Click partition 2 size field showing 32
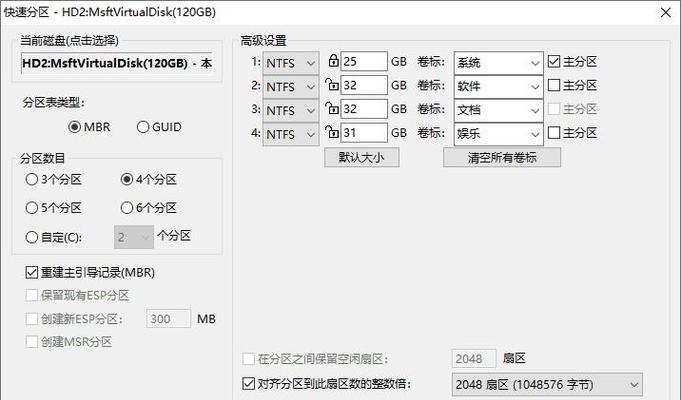This screenshot has height=400, width=681. 364,85
